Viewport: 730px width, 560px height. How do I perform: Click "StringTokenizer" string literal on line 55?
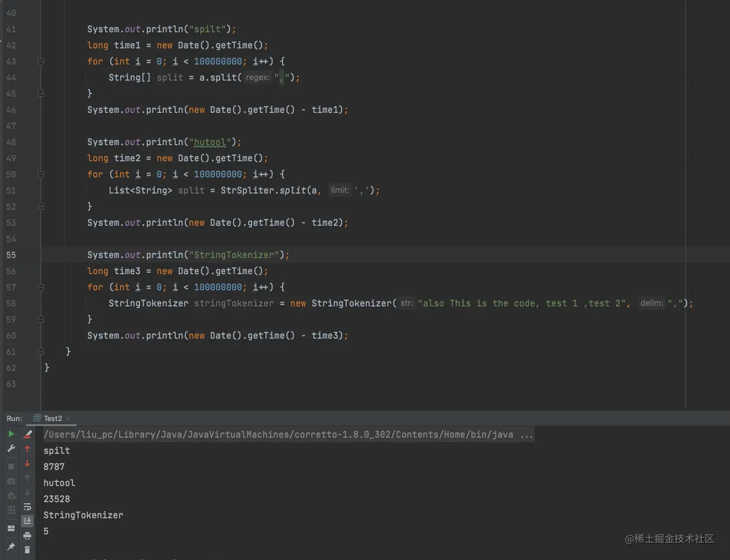pyautogui.click(x=234, y=255)
